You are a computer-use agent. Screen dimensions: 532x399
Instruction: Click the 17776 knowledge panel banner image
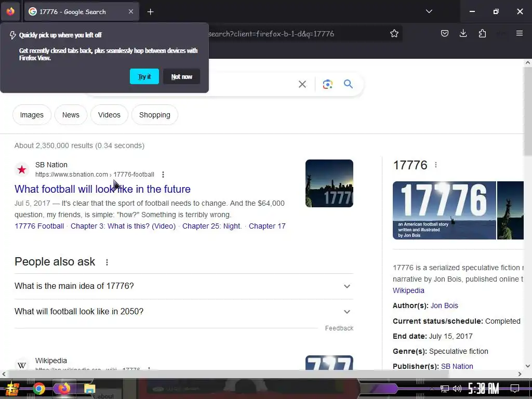click(x=444, y=210)
